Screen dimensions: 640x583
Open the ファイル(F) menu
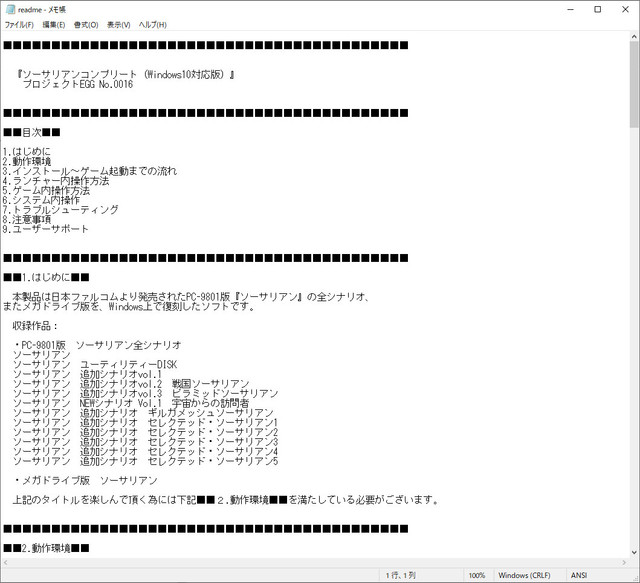click(x=19, y=25)
